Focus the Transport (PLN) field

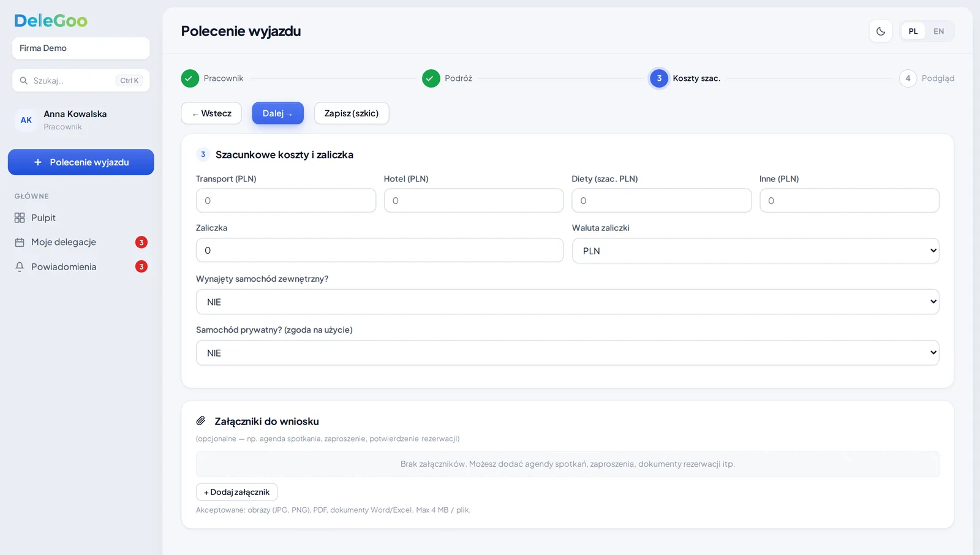[286, 201]
